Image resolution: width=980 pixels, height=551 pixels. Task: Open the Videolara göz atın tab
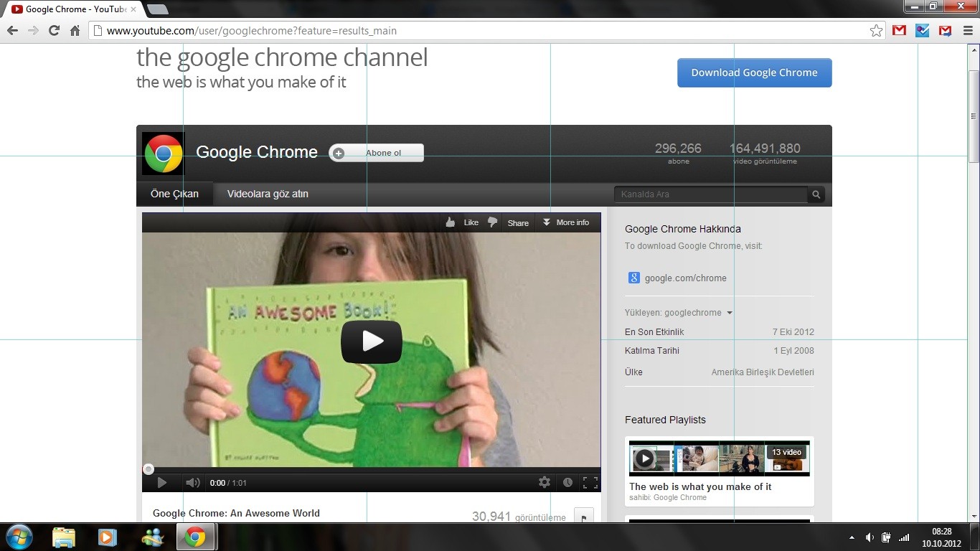click(268, 194)
